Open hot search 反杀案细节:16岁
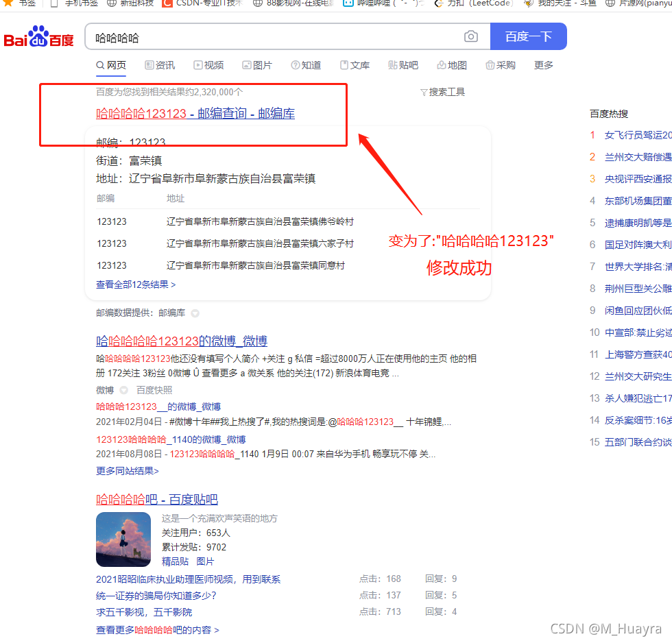The width and height of the screenshot is (672, 643). tap(638, 420)
